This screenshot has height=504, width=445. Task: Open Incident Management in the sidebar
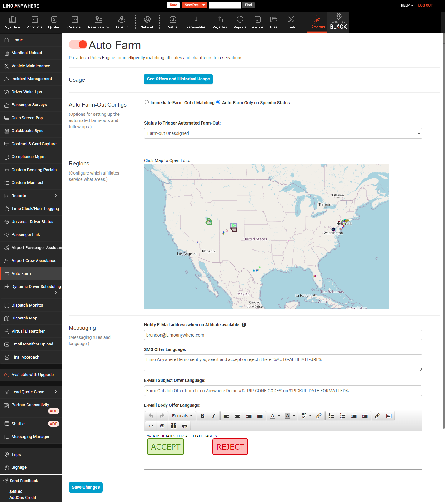[31, 79]
